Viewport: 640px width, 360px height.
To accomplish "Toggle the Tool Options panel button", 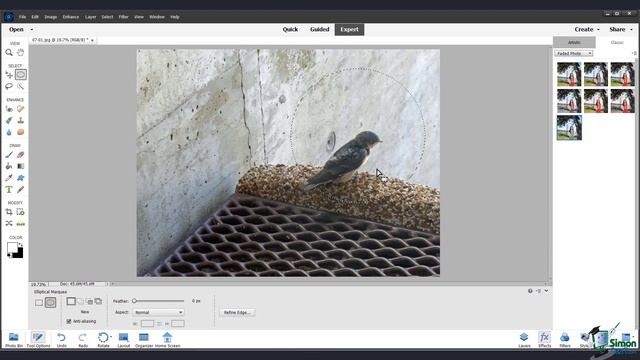I will pos(38,340).
